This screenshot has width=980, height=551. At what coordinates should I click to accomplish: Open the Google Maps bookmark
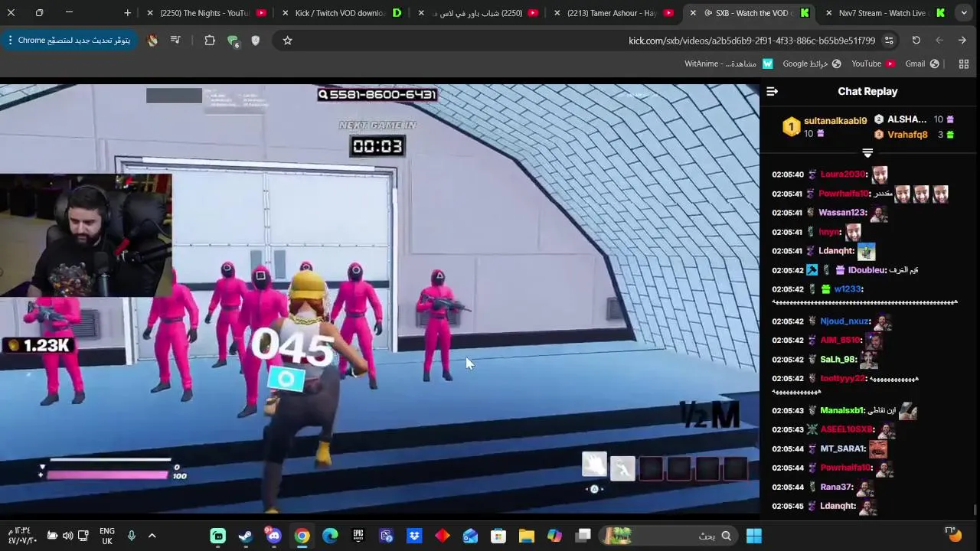coord(812,64)
